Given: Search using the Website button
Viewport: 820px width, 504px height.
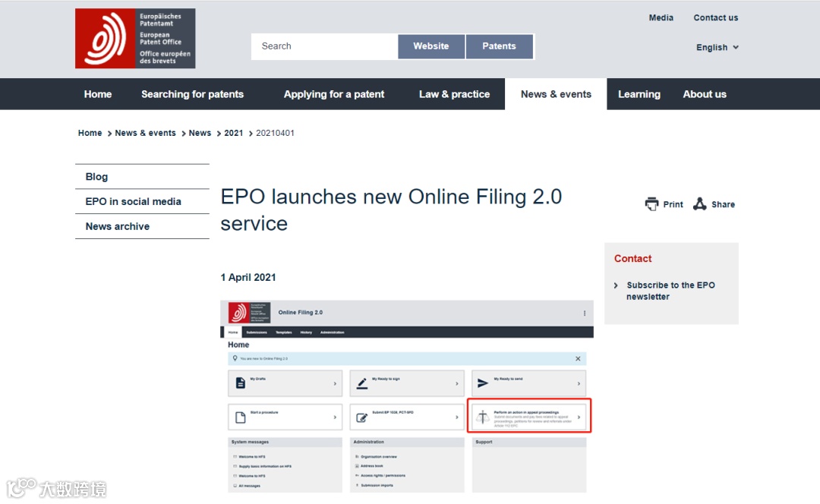Looking at the screenshot, I should [x=431, y=46].
